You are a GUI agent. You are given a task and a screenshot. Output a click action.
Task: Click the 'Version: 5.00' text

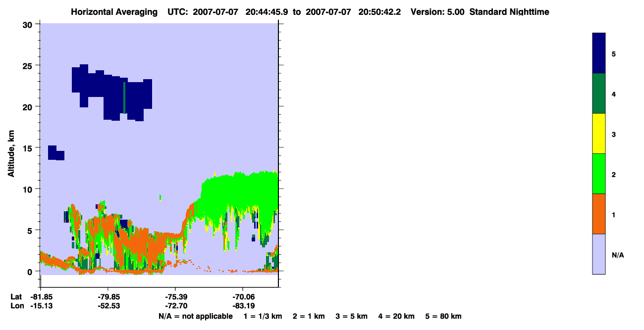click(437, 12)
